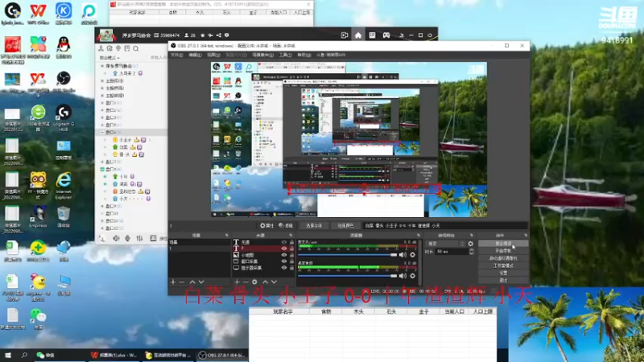The height and width of the screenshot is (362, 644).
Task: Move the scene down with the arrow
Action: (x=200, y=282)
